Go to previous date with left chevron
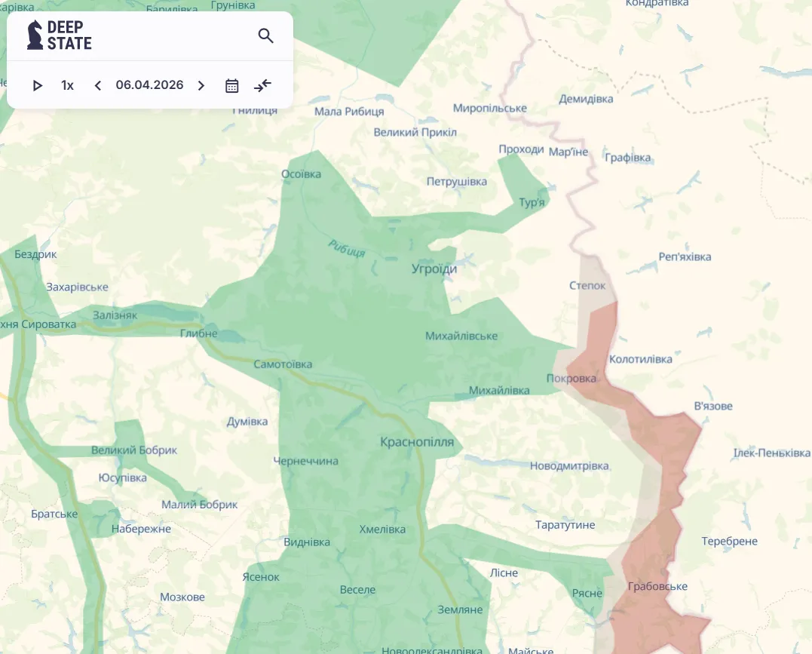This screenshot has width=812, height=654. tap(97, 85)
